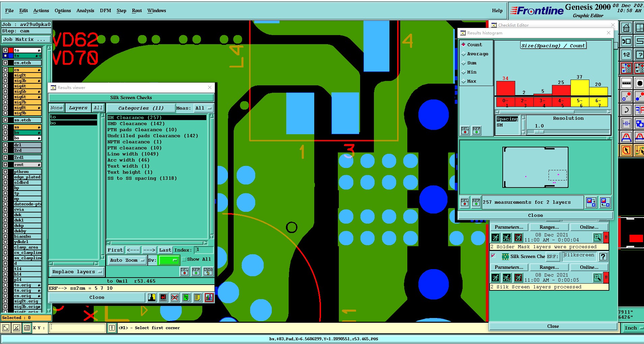Click the red-blue trapezoid arrow icon
644x344 pixels.
point(626,137)
